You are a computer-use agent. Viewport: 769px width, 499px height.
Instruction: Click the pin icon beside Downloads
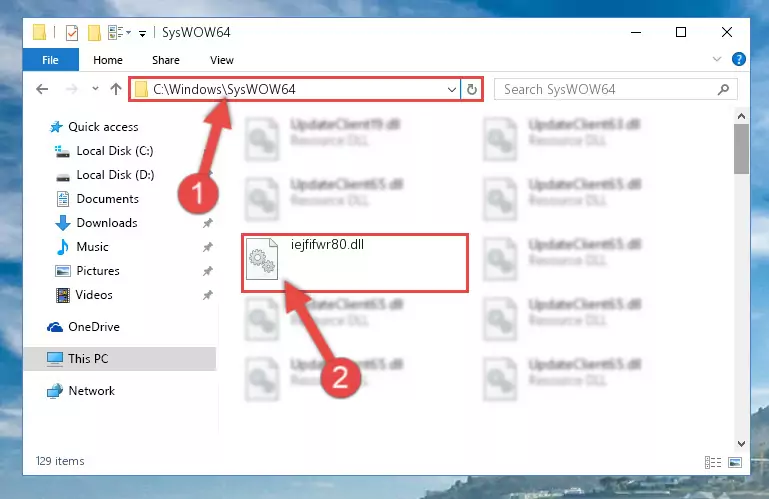click(208, 223)
